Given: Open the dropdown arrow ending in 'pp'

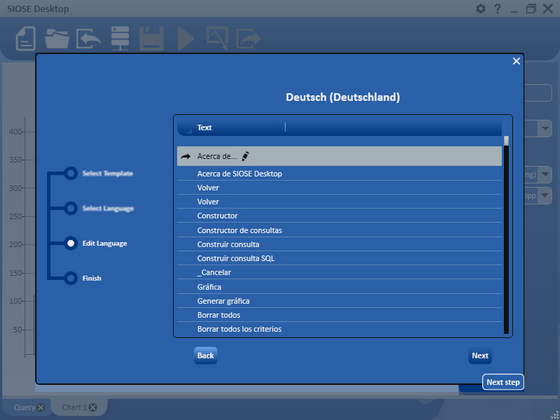Looking at the screenshot, I should 545,195.
